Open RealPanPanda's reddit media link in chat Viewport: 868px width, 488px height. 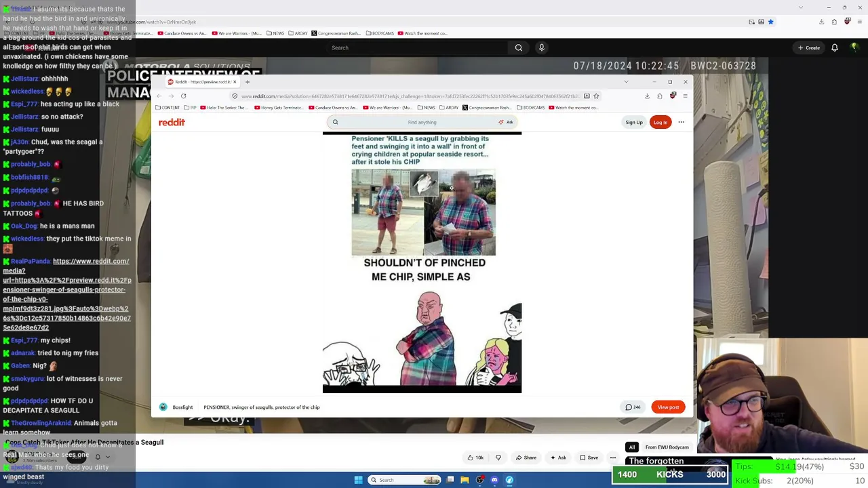click(66, 294)
